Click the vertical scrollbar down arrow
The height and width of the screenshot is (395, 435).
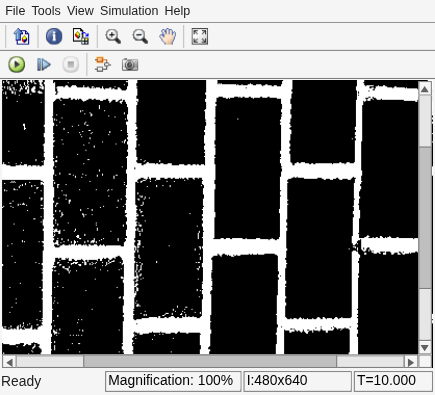point(425,348)
